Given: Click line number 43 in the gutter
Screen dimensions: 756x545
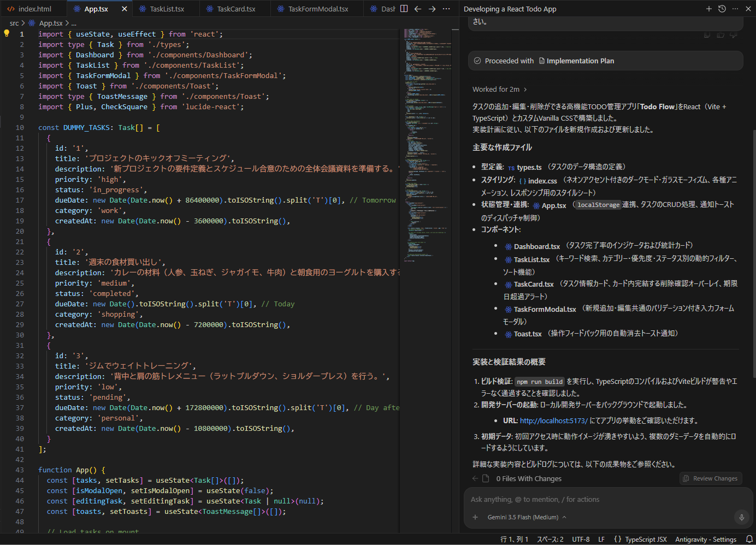Looking at the screenshot, I should pyautogui.click(x=20, y=470).
